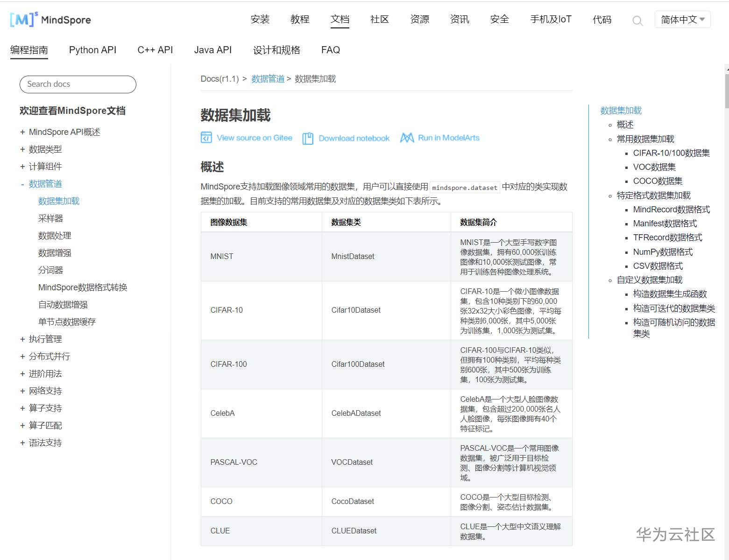The height and width of the screenshot is (560, 729).
Task: Open the 采样器 sidebar page
Action: coord(50,218)
